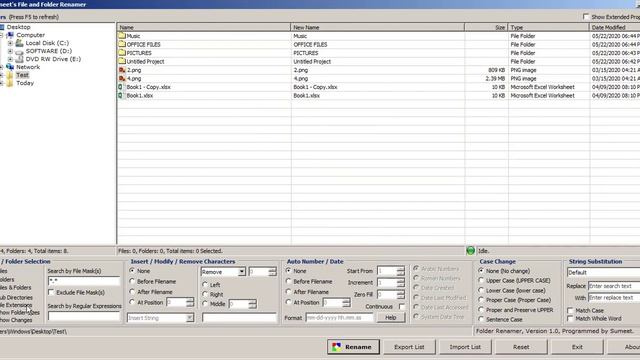Sort list by Size column header
This screenshot has width=640, height=360.
(486, 27)
